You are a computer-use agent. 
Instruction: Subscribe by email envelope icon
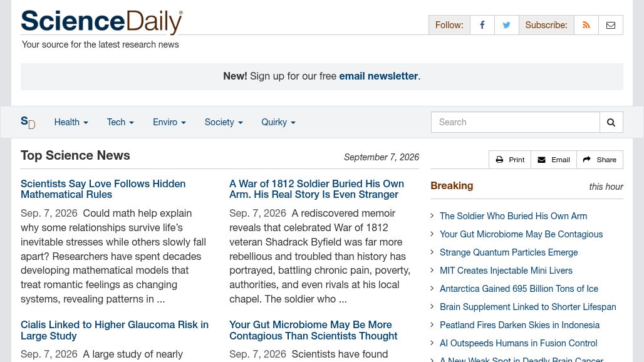(x=611, y=25)
